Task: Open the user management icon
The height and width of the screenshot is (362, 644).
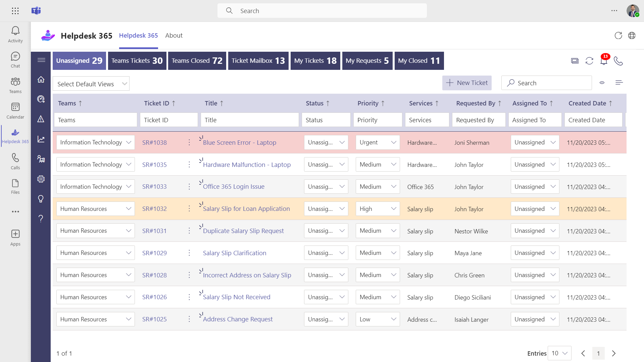Action: click(x=41, y=159)
